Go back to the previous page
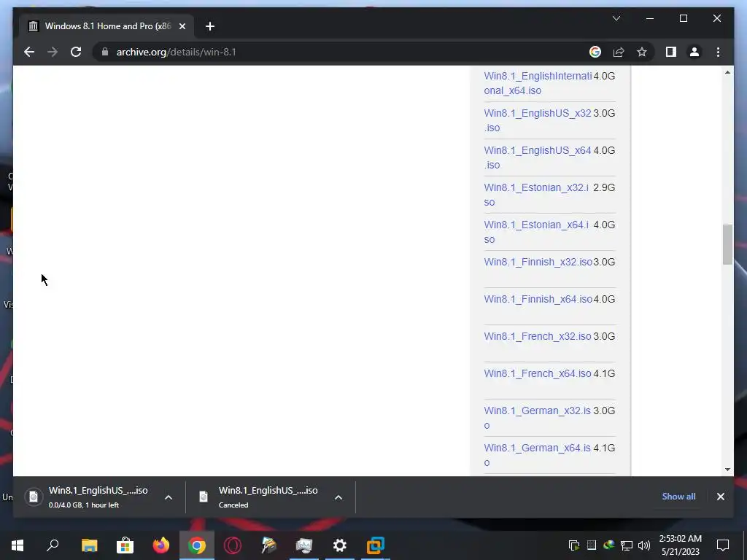 pyautogui.click(x=29, y=52)
